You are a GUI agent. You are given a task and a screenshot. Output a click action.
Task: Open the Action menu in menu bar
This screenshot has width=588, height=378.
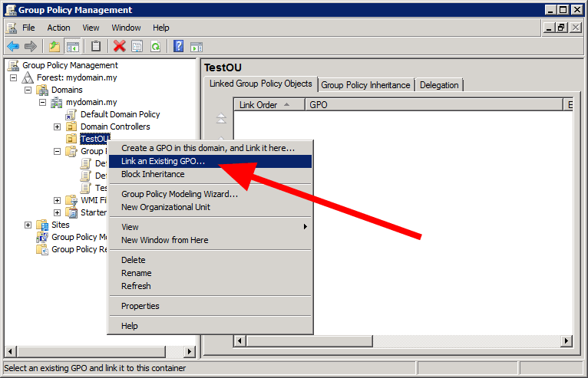click(x=58, y=28)
